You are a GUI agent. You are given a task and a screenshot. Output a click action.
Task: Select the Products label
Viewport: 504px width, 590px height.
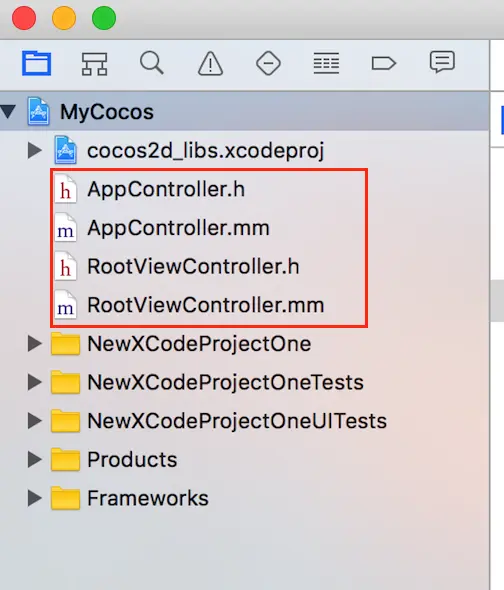click(132, 459)
